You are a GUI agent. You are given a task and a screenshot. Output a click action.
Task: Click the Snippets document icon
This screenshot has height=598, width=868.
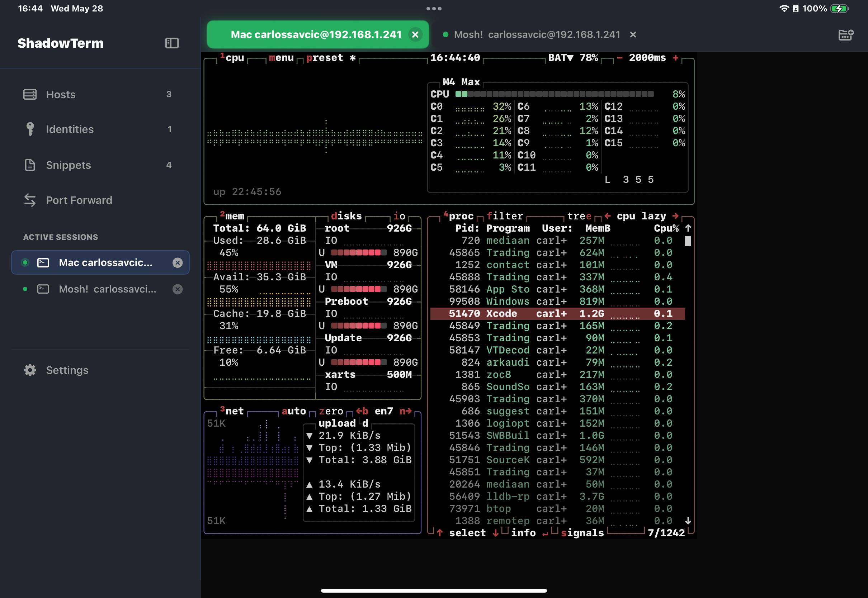[30, 165]
